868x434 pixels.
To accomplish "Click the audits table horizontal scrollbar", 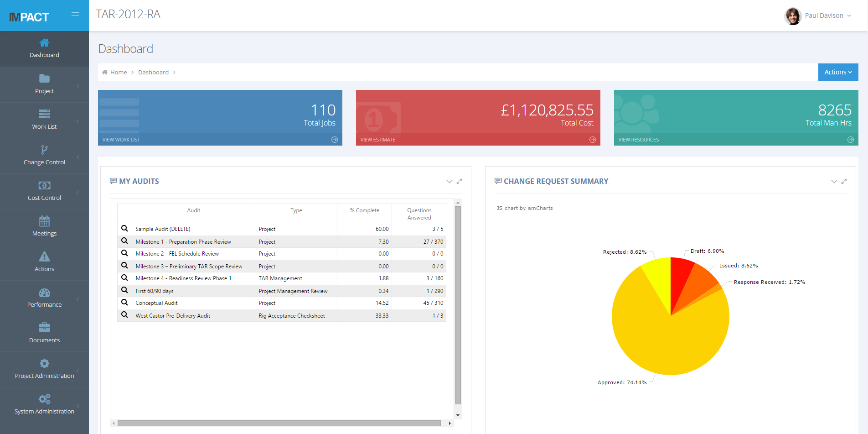I will [279, 423].
